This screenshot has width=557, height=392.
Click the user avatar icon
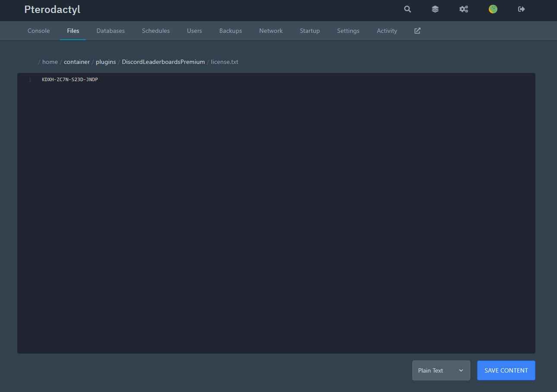coord(493,9)
